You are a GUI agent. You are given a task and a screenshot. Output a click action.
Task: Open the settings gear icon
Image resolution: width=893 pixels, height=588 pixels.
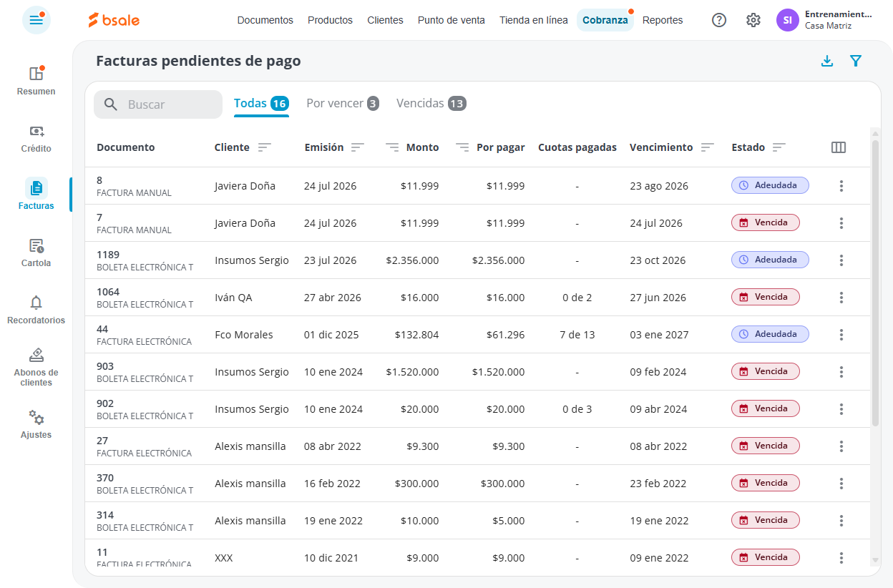click(753, 20)
